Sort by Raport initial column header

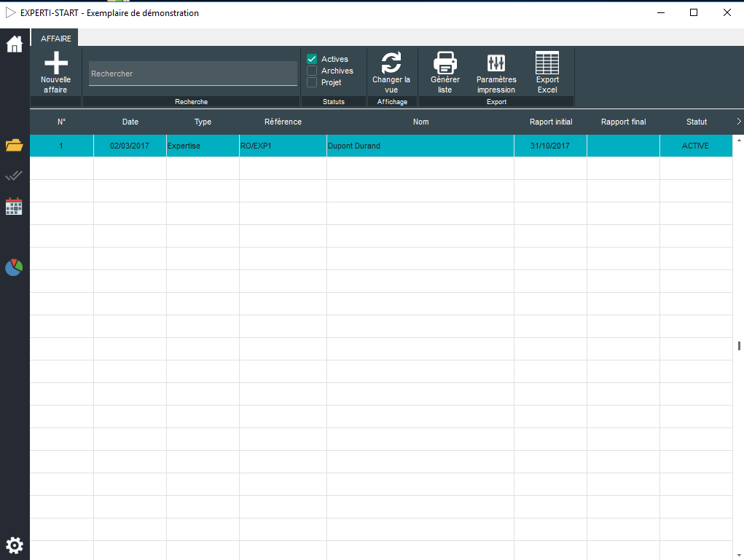click(x=550, y=122)
